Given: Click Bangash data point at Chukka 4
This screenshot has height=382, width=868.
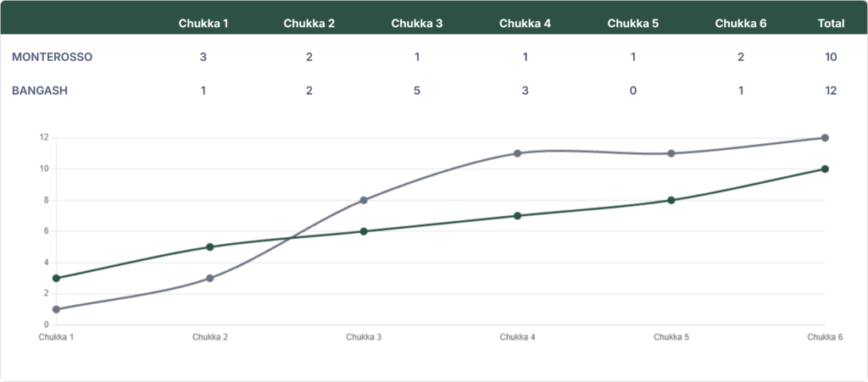Looking at the screenshot, I should pos(518,153).
